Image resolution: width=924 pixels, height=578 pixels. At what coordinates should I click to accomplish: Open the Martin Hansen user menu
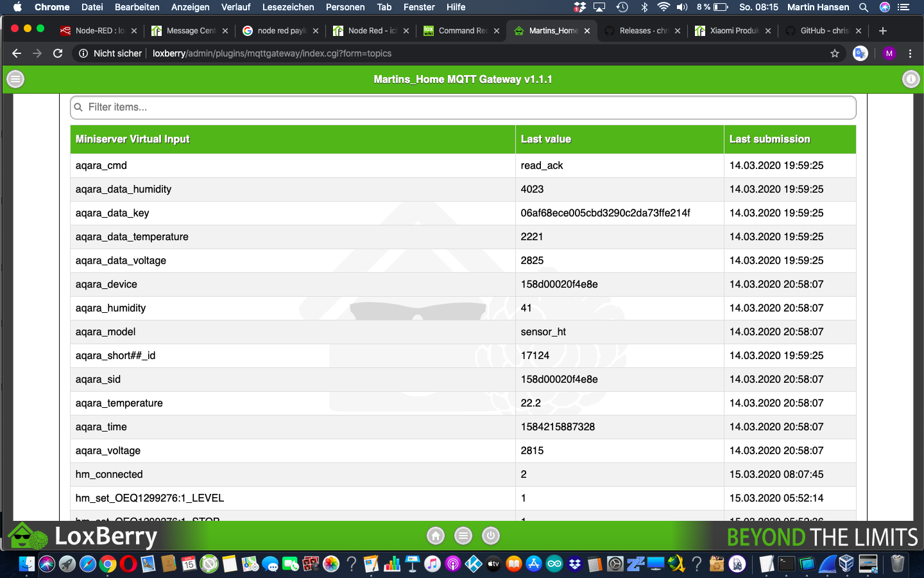(818, 7)
